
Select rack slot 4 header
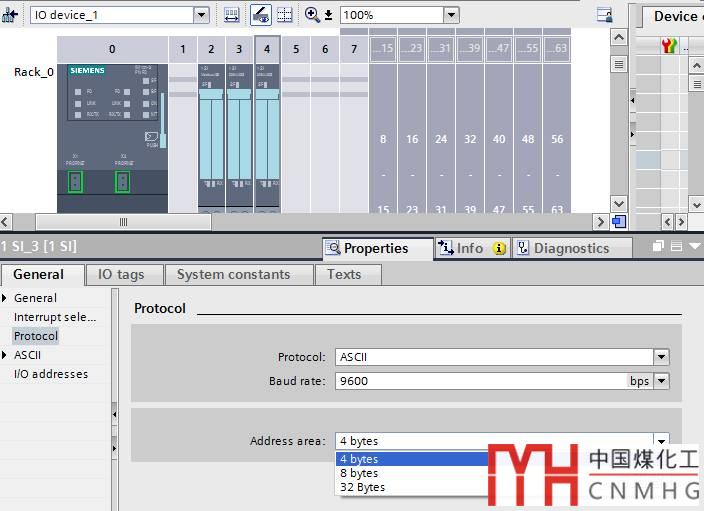pyautogui.click(x=268, y=49)
